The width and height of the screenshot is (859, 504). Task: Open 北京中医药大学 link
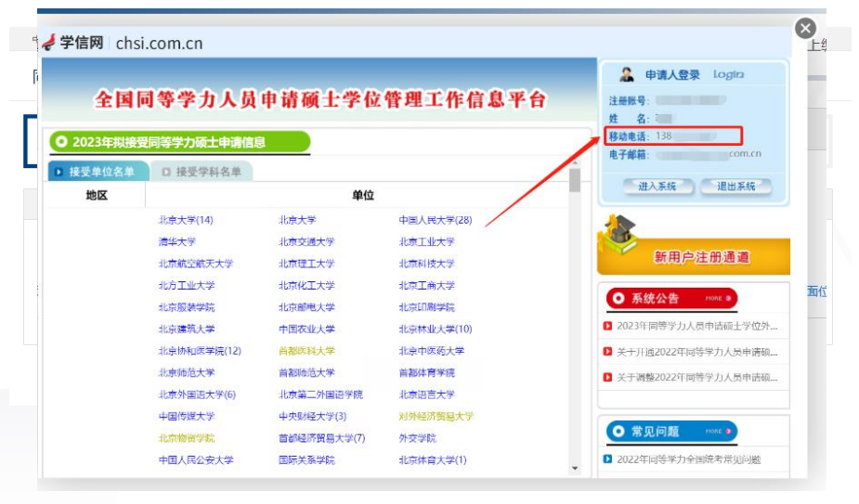tap(432, 351)
